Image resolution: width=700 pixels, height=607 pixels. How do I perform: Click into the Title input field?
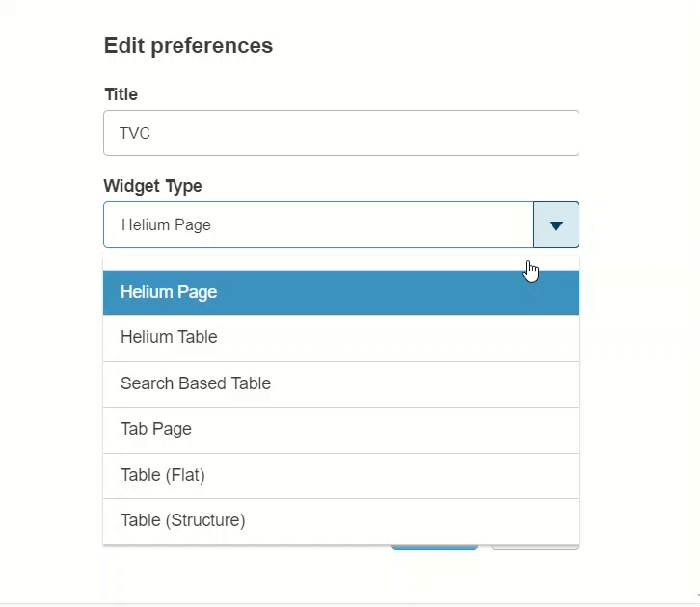tap(340, 133)
